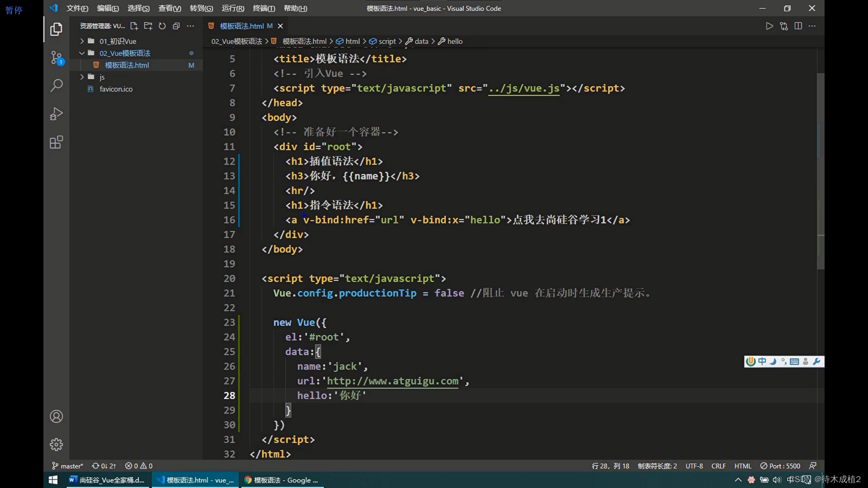Synchronize changes in status bar
868x488 pixels.
[x=104, y=466]
